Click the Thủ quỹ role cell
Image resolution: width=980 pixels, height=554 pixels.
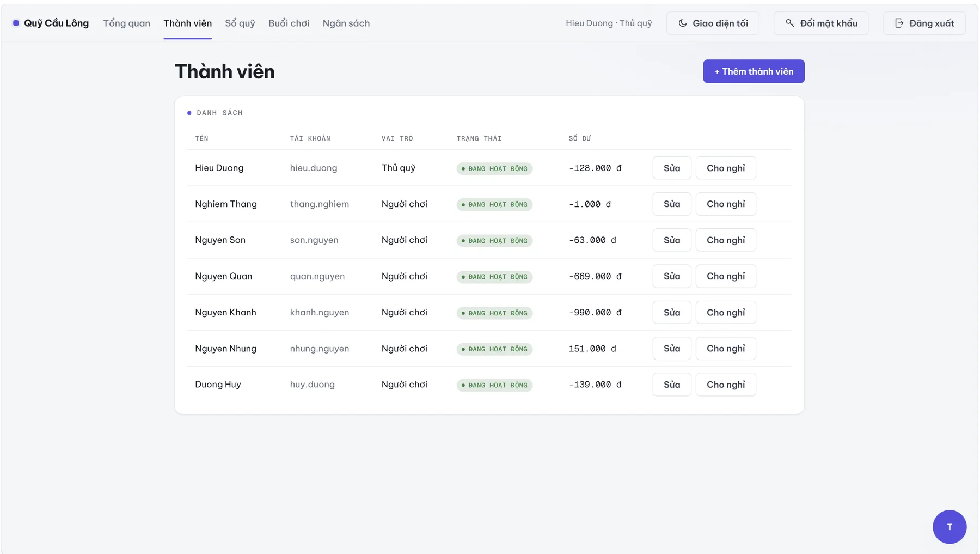pyautogui.click(x=399, y=168)
